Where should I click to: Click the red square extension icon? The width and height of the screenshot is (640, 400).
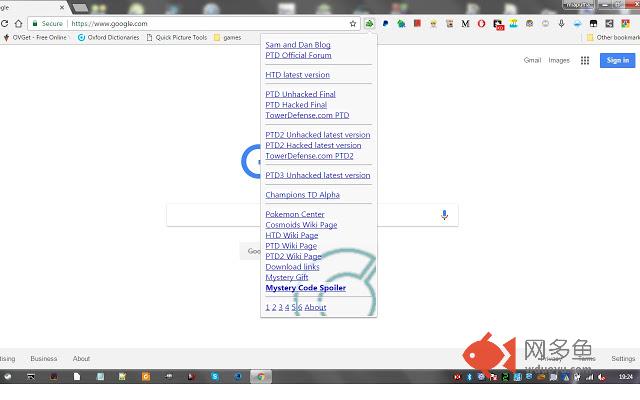[x=417, y=23]
